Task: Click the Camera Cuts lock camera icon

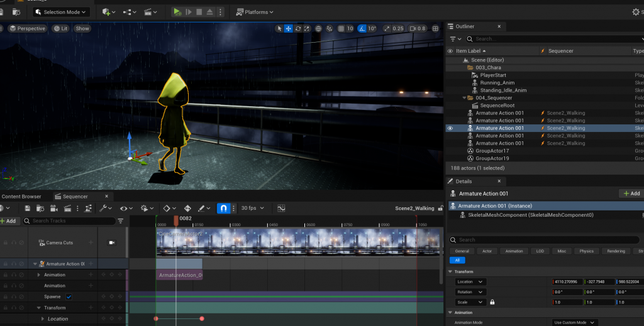Action: click(112, 242)
